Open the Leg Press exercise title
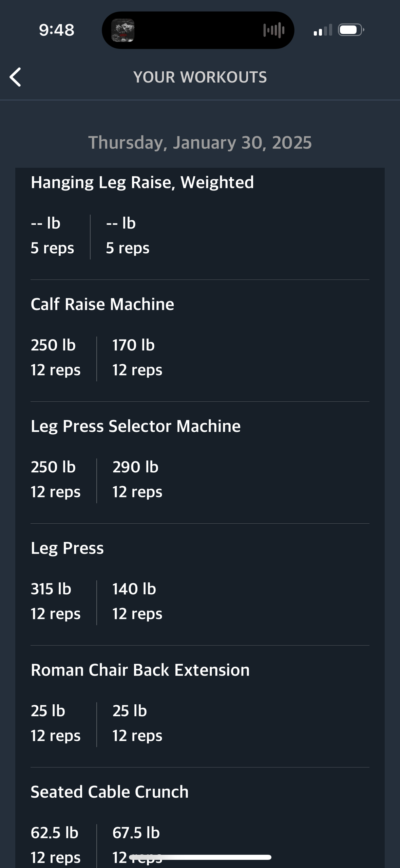This screenshot has height=868, width=400. point(67,548)
